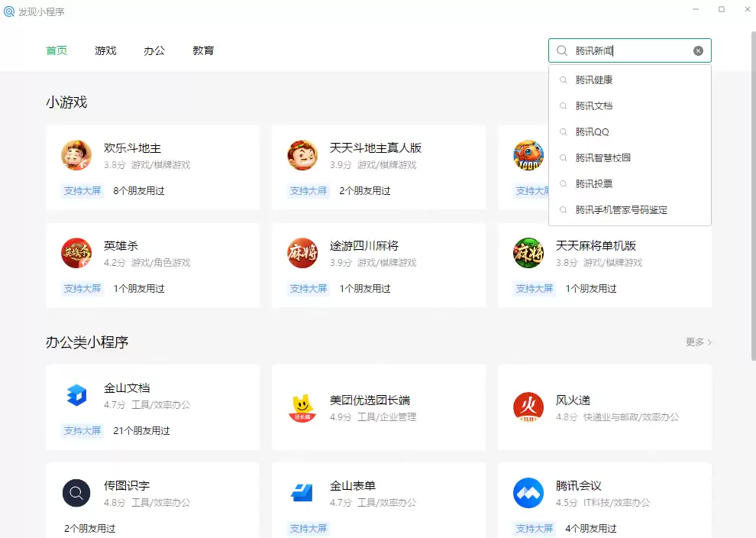Open the 金山文档 app icon
756x538 pixels.
[x=76, y=394]
